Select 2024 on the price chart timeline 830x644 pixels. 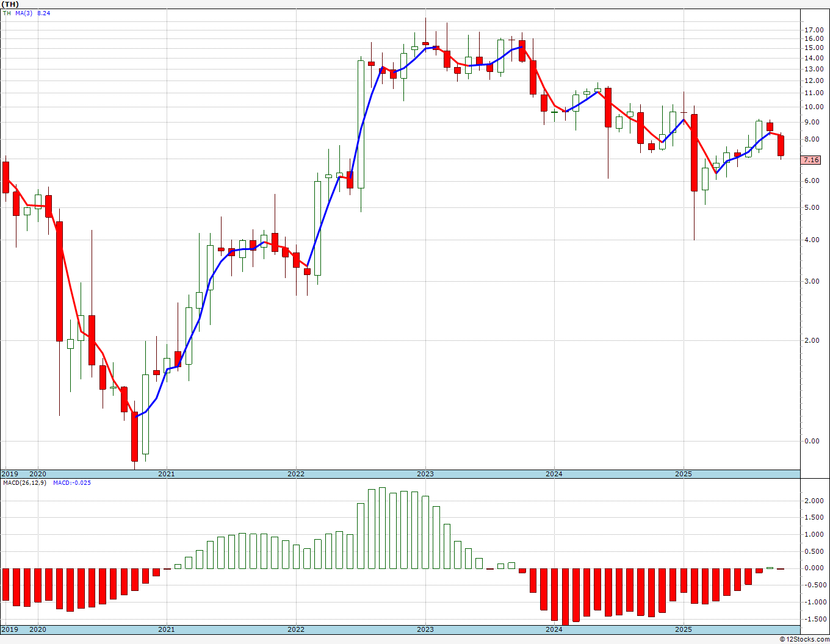point(554,474)
